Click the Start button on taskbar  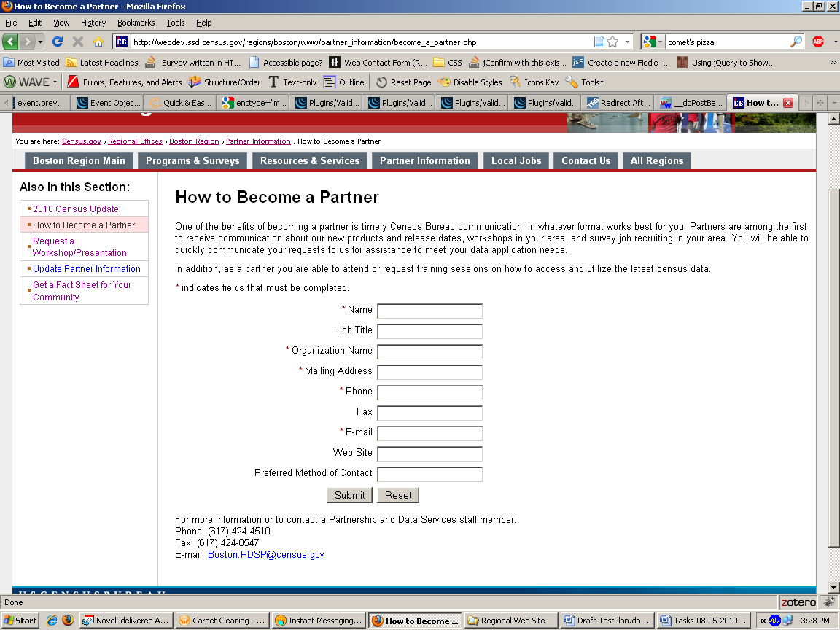[20, 621]
